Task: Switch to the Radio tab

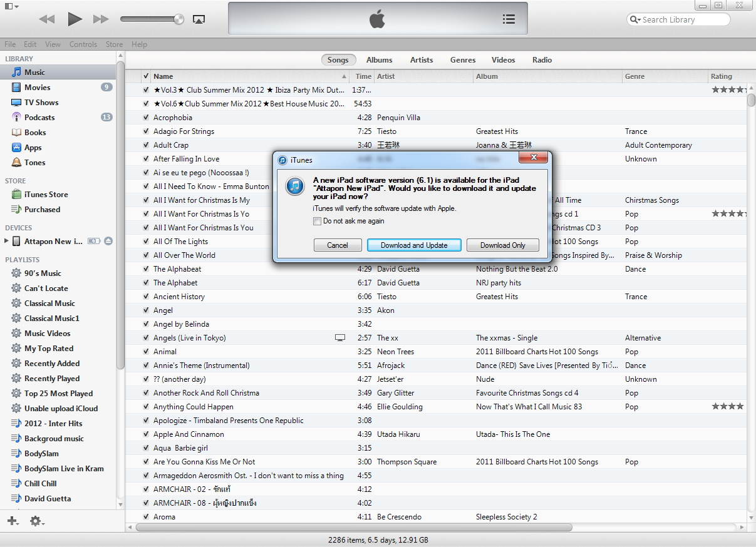Action: coord(542,60)
